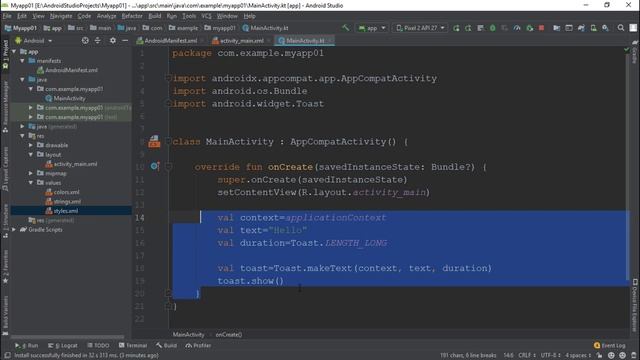Viewport: 640px width, 360px height.
Task: Click the Profile app gauge icon
Action: [517, 28]
